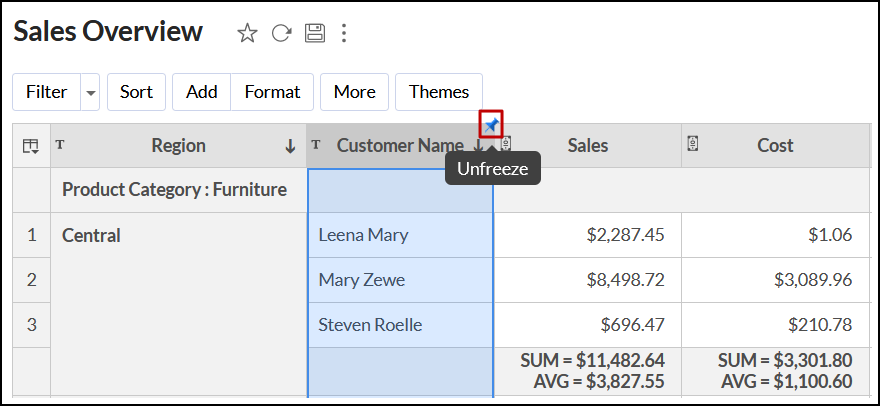
Task: Select row number 2 header
Action: pos(31,280)
